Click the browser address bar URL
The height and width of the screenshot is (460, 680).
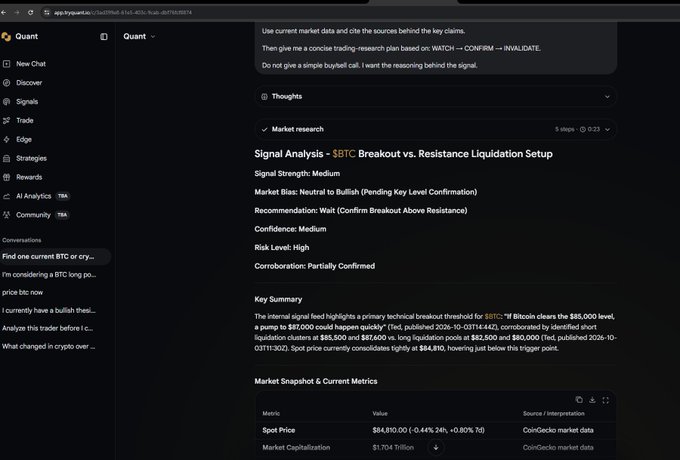[123, 13]
